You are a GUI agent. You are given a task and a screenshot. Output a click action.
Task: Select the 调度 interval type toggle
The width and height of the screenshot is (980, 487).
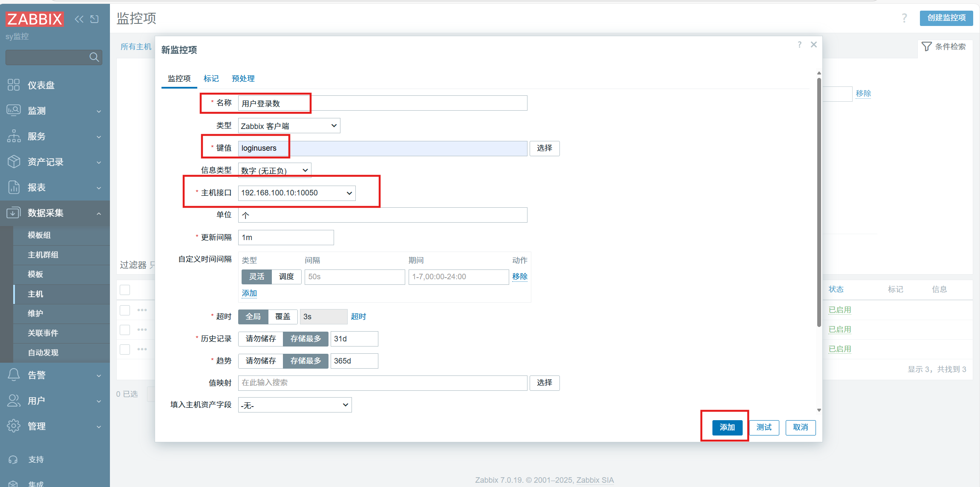[286, 277]
